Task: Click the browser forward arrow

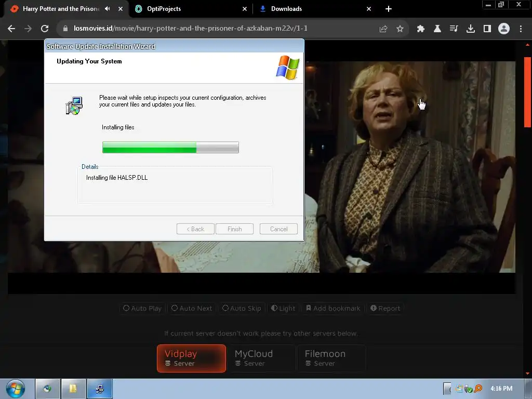Action: (x=28, y=29)
